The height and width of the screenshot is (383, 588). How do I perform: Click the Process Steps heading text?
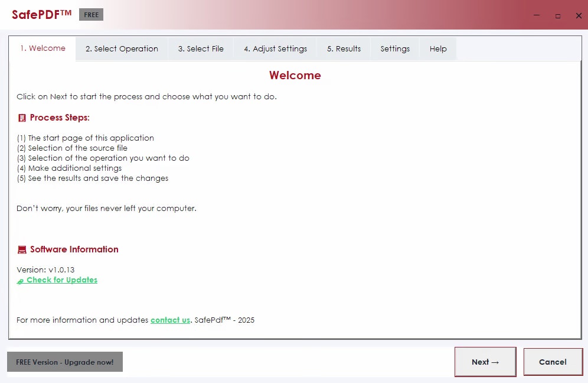point(60,118)
